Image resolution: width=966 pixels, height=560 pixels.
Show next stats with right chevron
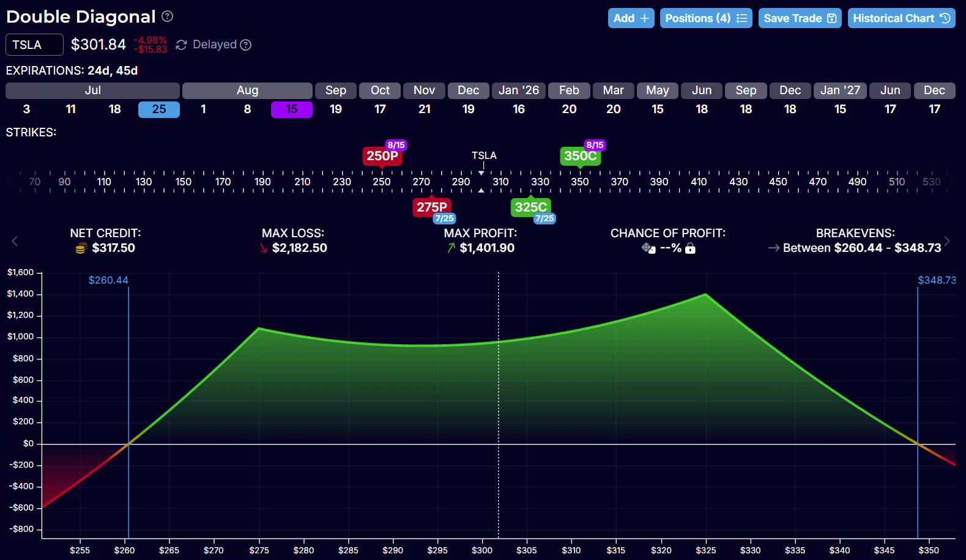click(x=947, y=241)
